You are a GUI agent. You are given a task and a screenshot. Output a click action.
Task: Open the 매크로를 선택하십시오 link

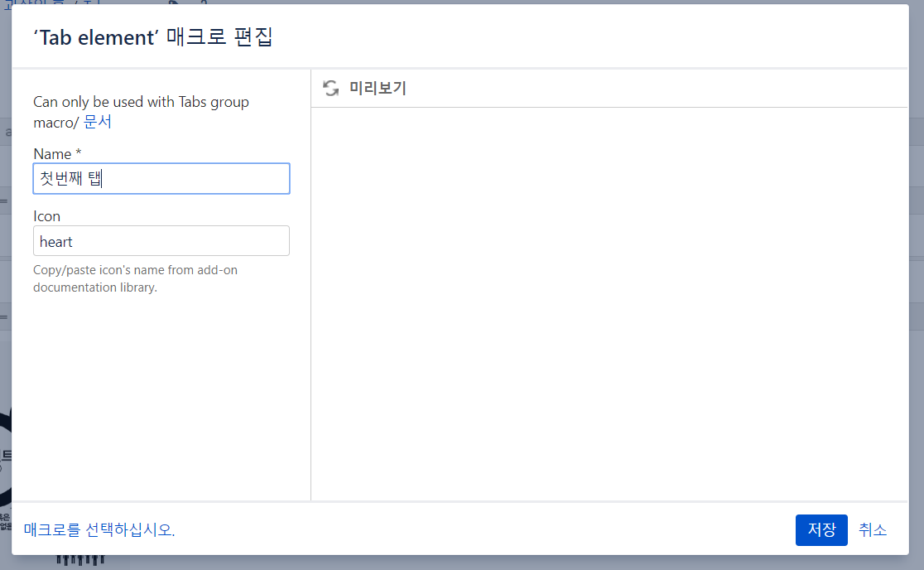pyautogui.click(x=99, y=530)
